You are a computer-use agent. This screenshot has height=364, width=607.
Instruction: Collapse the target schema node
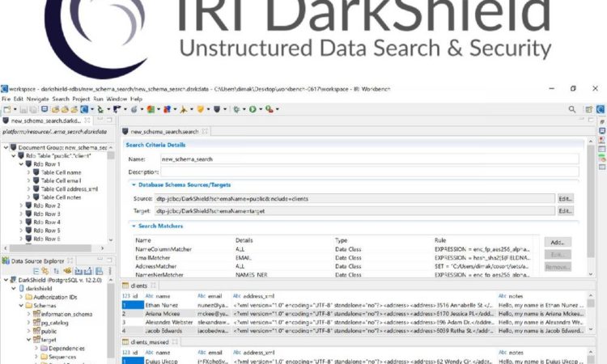pos(28,340)
